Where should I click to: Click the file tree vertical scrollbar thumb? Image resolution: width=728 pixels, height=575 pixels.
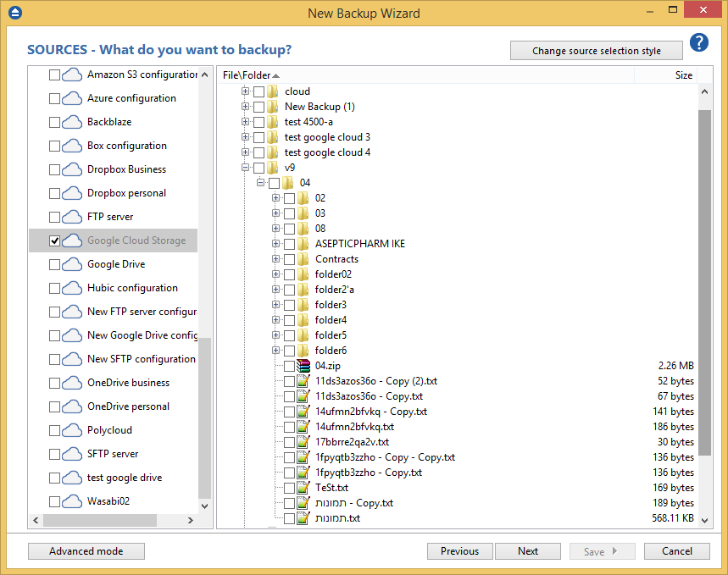click(x=705, y=283)
